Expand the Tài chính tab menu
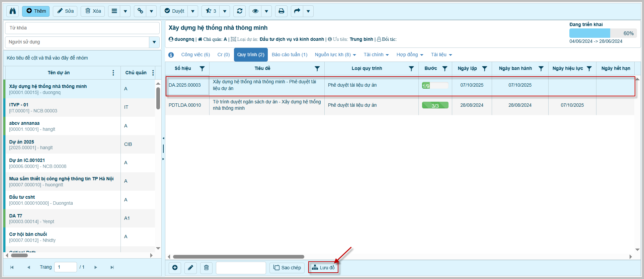The image size is (644, 279). click(376, 55)
